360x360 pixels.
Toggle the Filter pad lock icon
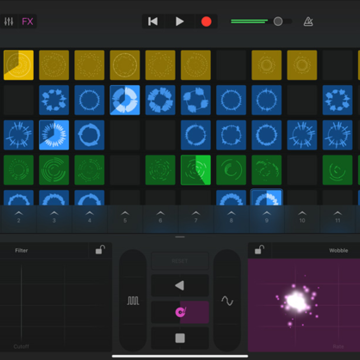click(100, 250)
